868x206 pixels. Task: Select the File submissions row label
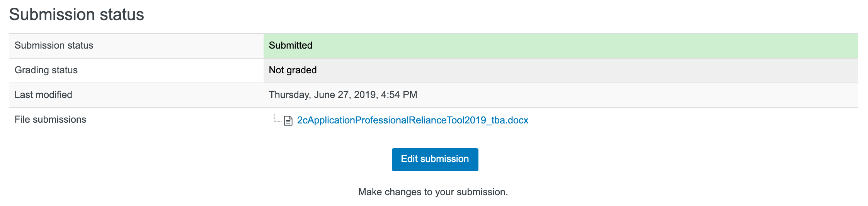50,120
